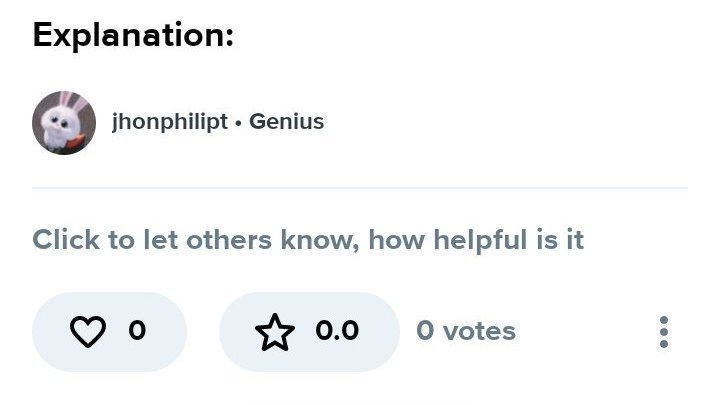
Task: Click the bottom dot of the options menu
Action: click(x=663, y=344)
